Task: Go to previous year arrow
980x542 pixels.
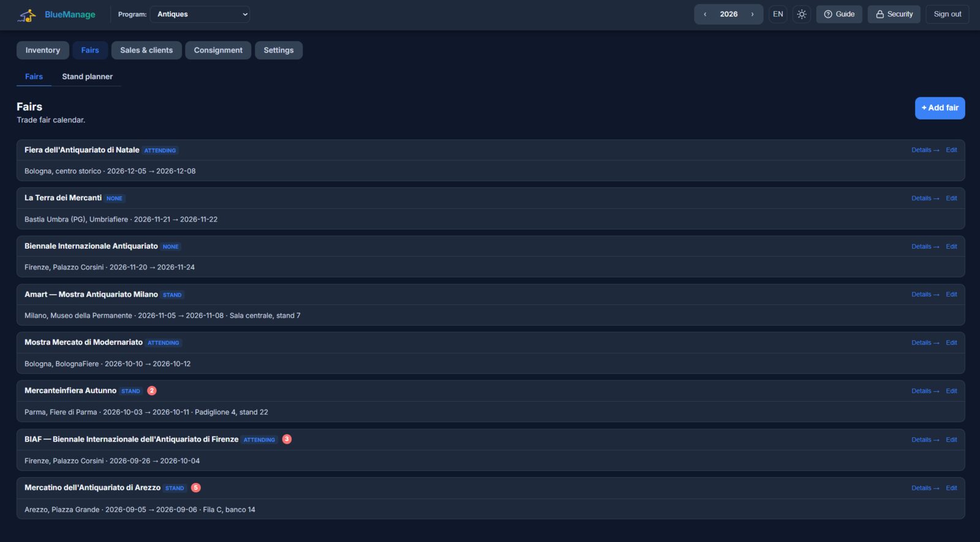Action: pos(705,14)
